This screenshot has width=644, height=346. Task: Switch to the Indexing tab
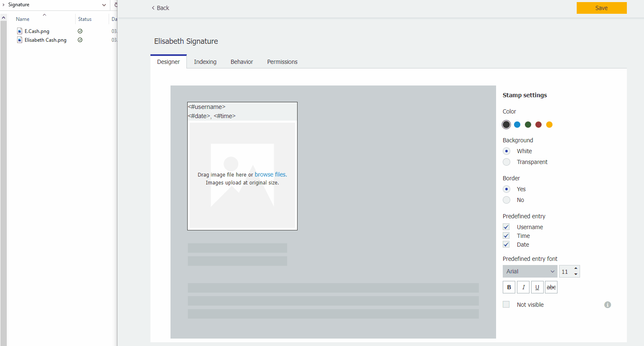tap(205, 62)
